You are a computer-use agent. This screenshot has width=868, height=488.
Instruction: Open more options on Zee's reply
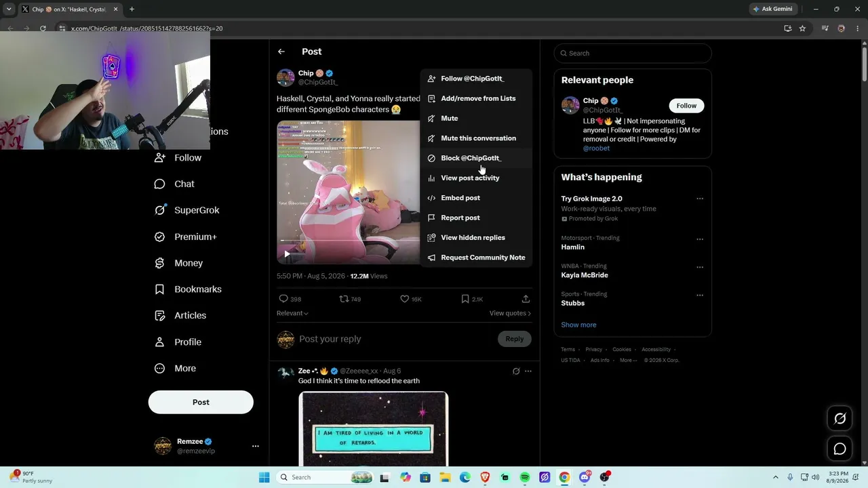pyautogui.click(x=528, y=371)
